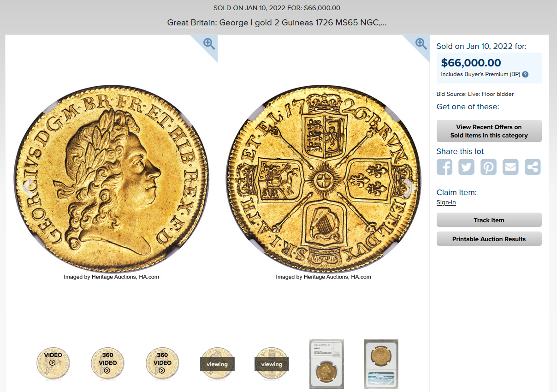Play the VIDEO thumbnail
Screen dimensions: 557x392
53,364
